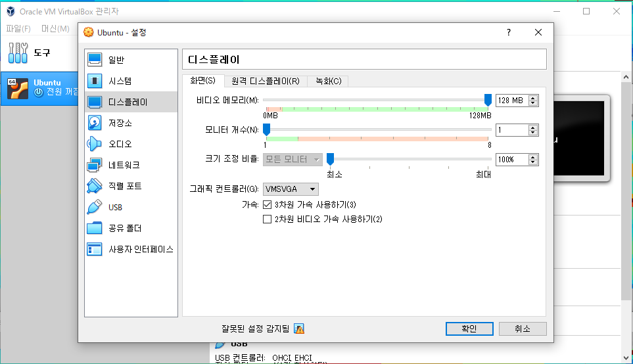
Task: Cancel dialog with 취소 button
Action: tap(523, 329)
